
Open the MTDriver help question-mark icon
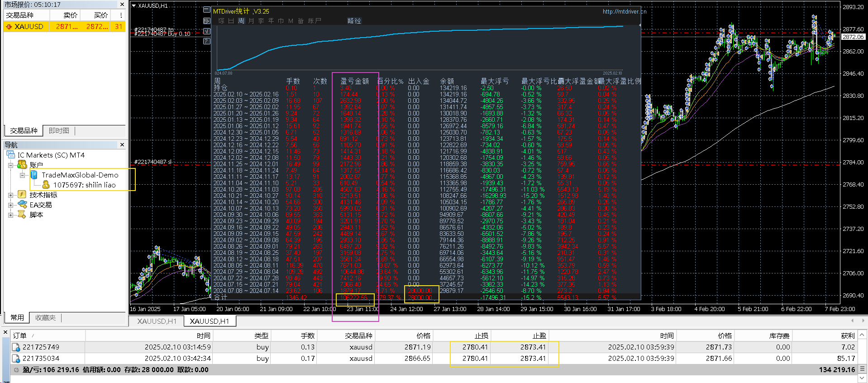coord(207,41)
